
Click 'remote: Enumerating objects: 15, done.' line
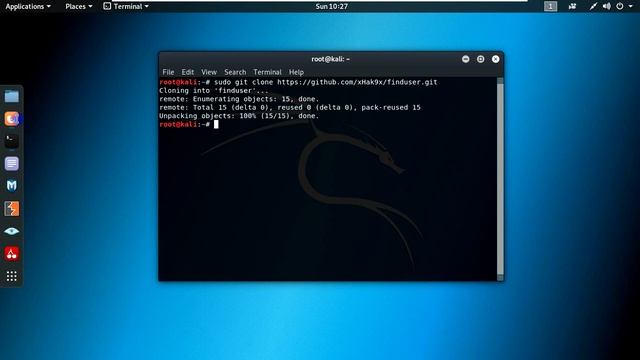[x=239, y=99]
